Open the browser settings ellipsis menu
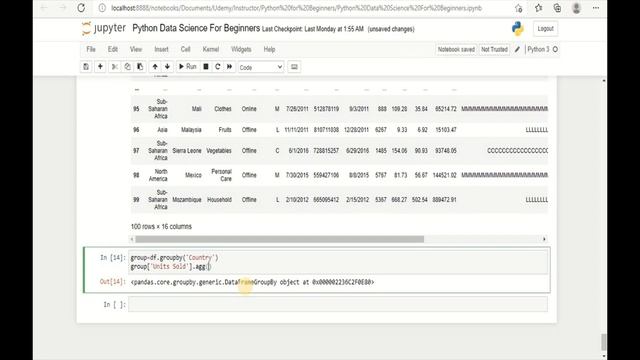 (596, 8)
